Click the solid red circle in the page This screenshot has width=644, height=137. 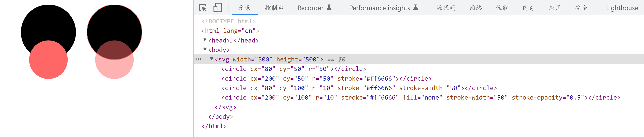48,60
